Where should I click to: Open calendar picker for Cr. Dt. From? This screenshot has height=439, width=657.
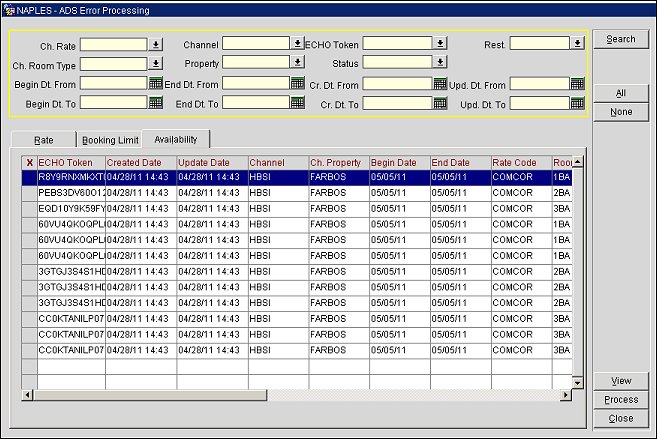tap(440, 84)
